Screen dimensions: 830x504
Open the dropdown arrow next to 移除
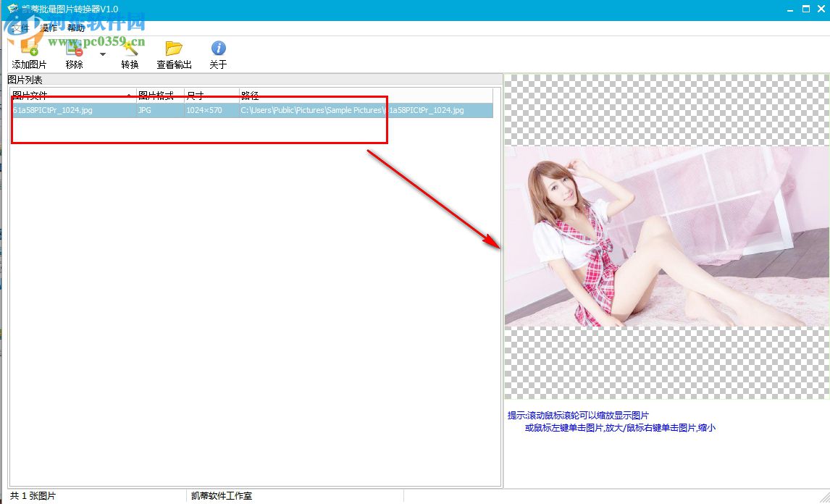point(103,54)
